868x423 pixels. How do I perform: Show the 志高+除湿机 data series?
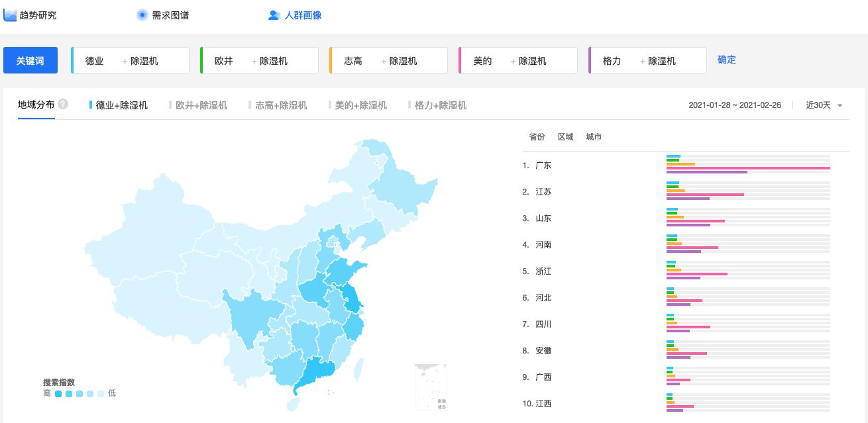(x=279, y=105)
